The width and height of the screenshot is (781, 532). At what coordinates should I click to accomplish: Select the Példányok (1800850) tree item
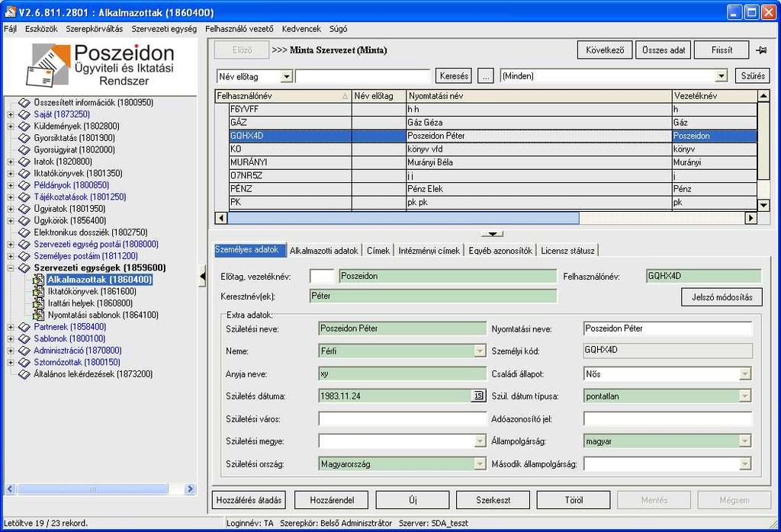(71, 185)
